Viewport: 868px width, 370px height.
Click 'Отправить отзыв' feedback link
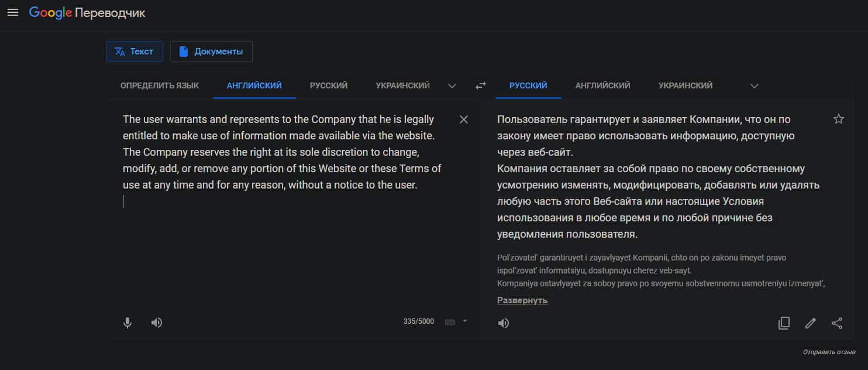(829, 352)
